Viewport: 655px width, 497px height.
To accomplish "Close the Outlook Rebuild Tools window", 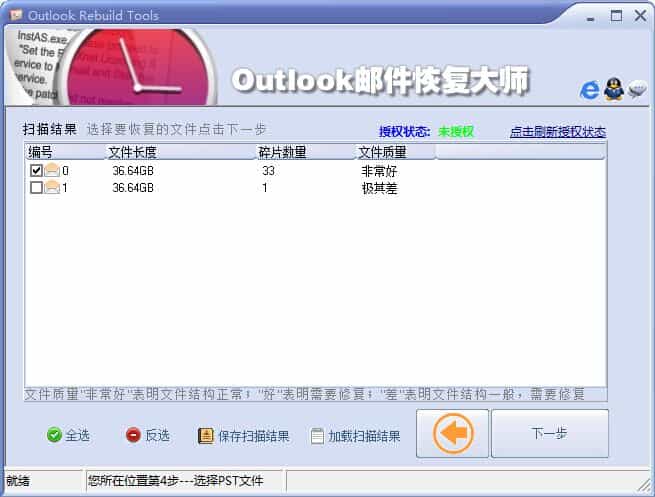I will tap(640, 16).
